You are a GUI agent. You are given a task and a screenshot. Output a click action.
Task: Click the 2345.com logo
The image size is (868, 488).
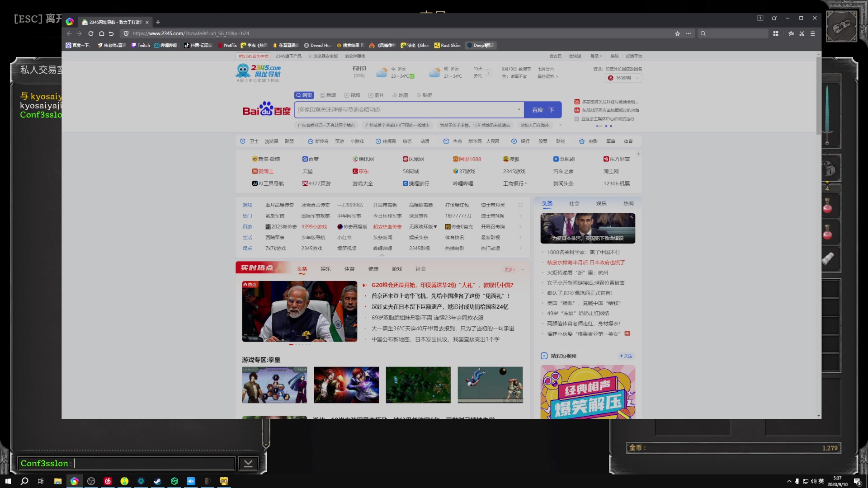(258, 73)
